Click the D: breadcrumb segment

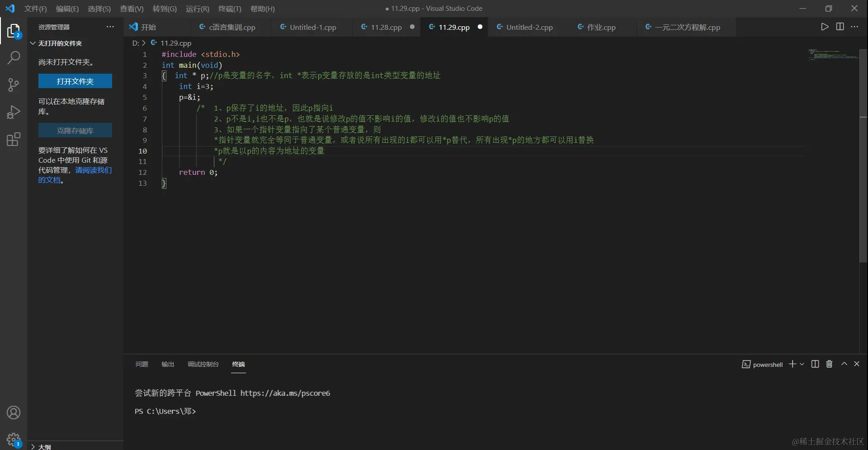click(136, 43)
